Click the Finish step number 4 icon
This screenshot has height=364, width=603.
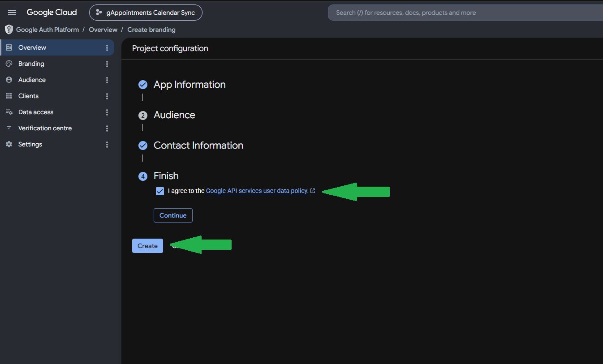143,176
